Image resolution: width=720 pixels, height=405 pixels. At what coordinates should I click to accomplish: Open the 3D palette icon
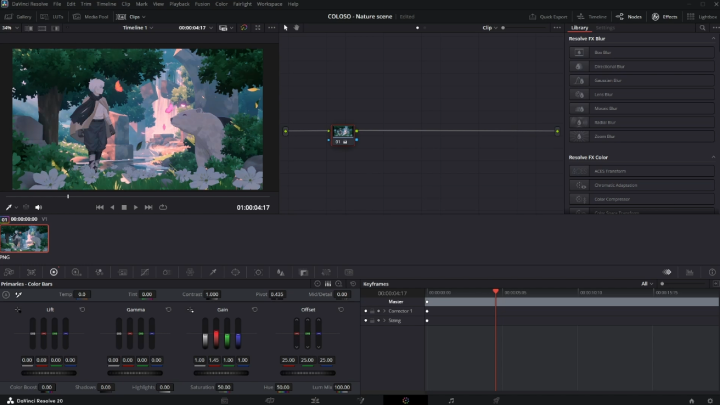[x=349, y=272]
